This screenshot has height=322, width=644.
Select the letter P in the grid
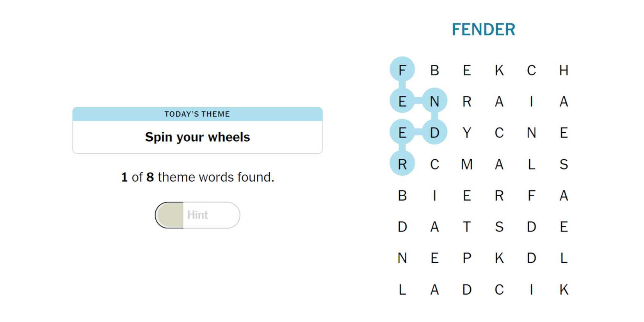pyautogui.click(x=467, y=258)
